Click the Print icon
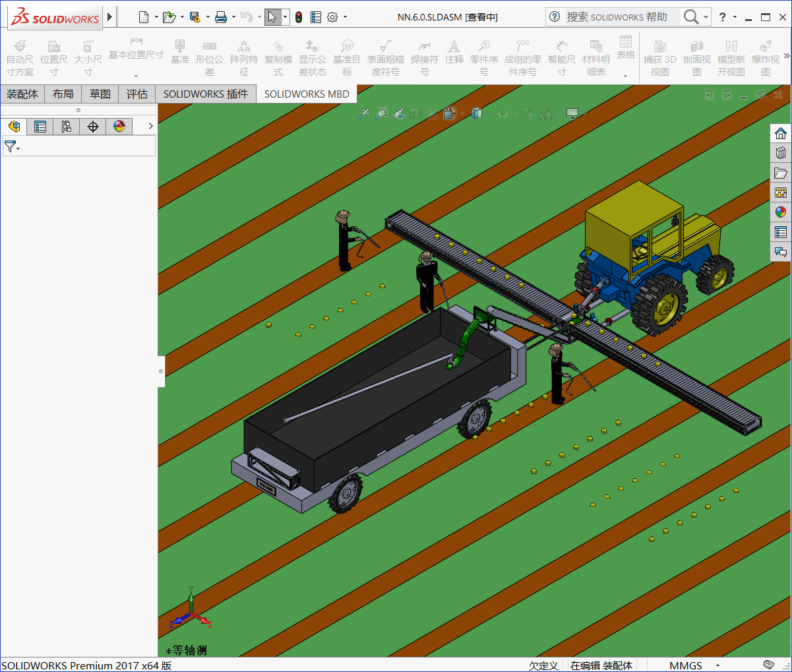The height and width of the screenshot is (672, 792). [x=221, y=17]
